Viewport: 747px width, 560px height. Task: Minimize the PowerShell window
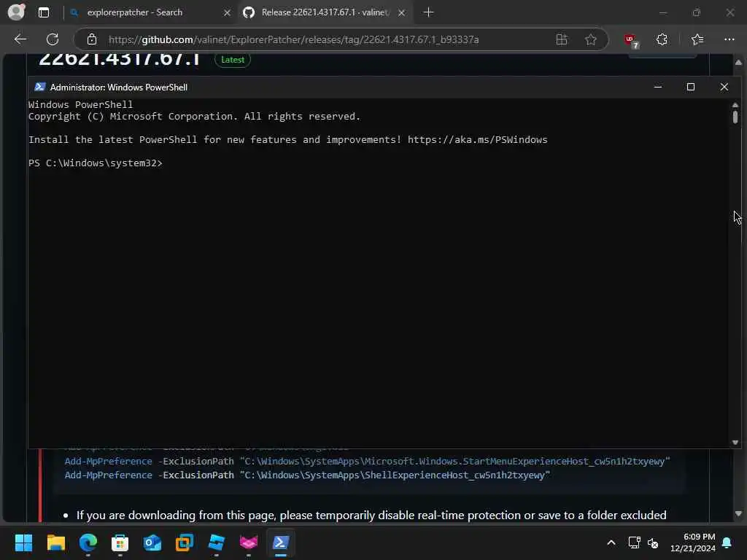pos(658,87)
